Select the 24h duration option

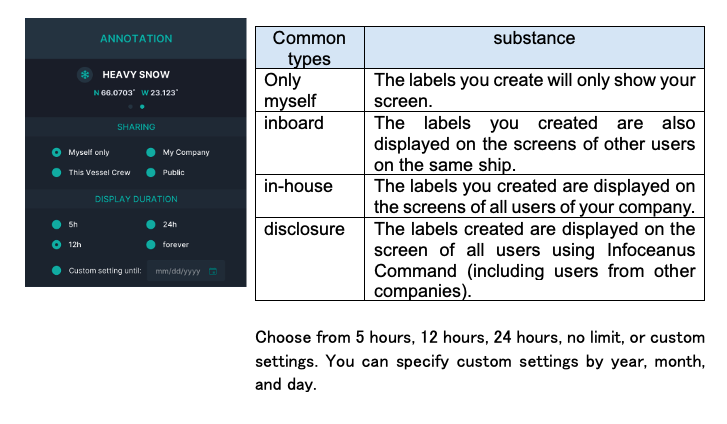[x=151, y=224]
